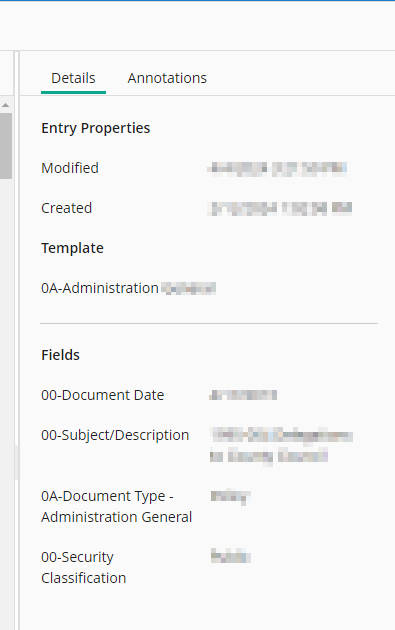
Task: Select the 0A-Document Type field value
Action: pyautogui.click(x=231, y=497)
